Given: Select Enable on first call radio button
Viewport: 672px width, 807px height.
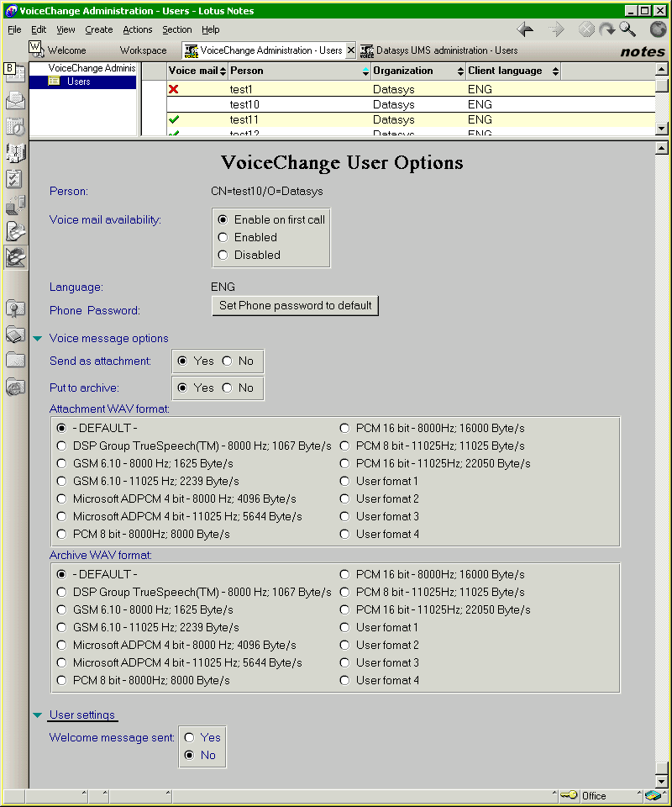Looking at the screenshot, I should 223,219.
